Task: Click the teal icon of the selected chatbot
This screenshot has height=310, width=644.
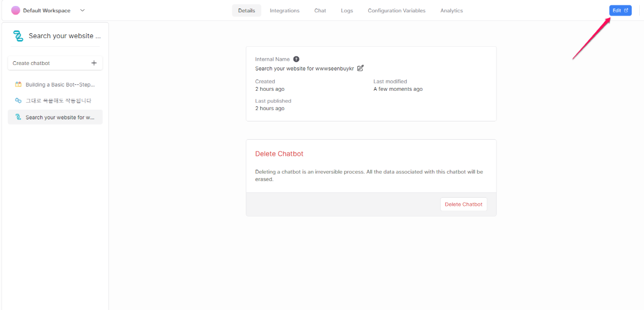Action: (18, 117)
